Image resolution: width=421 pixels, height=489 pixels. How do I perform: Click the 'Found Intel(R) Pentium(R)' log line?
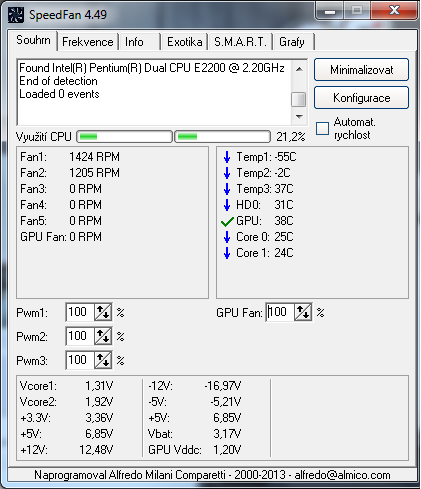point(152,68)
